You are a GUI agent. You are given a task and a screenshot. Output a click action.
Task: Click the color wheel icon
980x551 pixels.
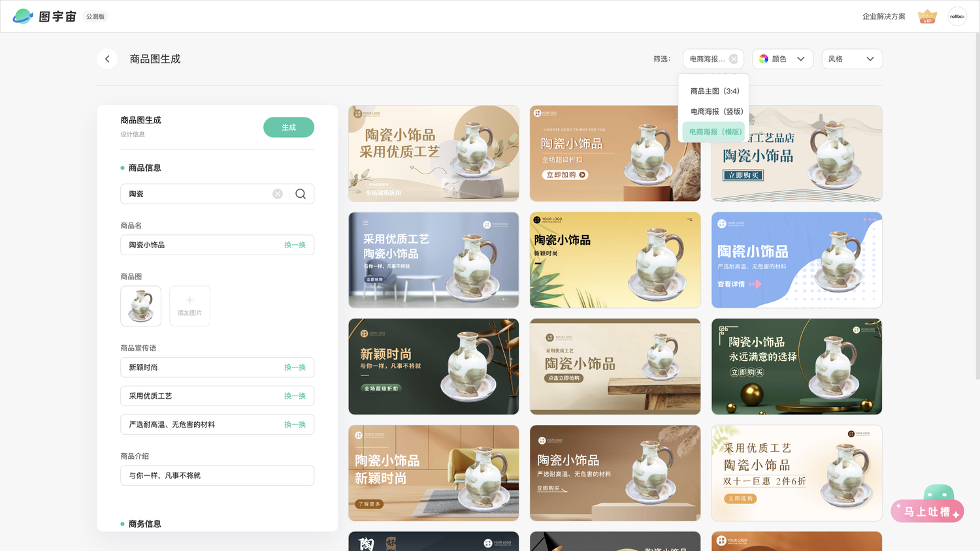764,59
